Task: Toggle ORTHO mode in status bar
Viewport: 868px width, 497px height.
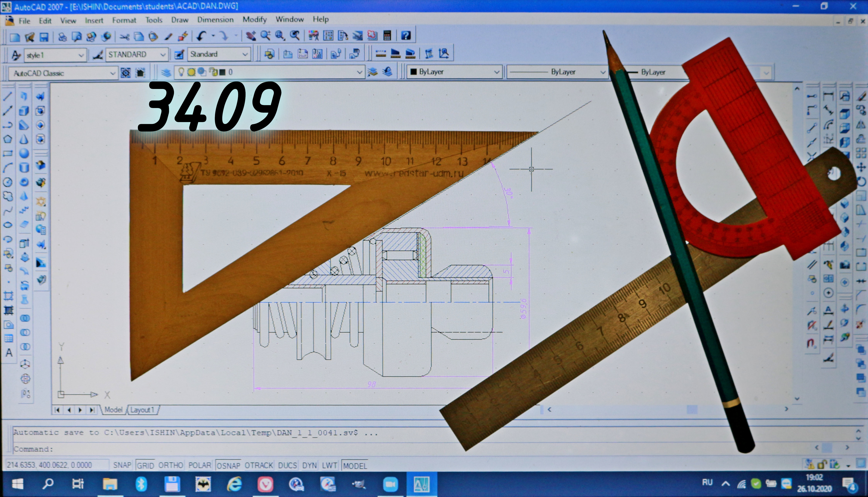Action: pos(171,465)
